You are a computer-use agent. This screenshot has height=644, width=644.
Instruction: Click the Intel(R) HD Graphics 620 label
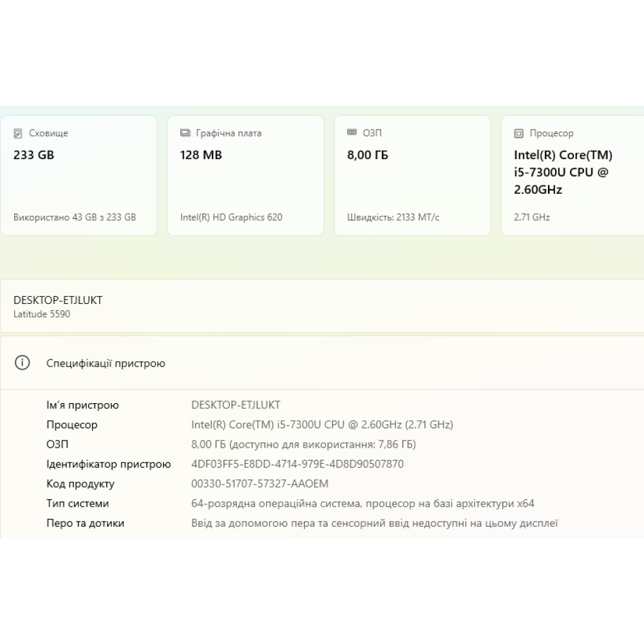231,218
